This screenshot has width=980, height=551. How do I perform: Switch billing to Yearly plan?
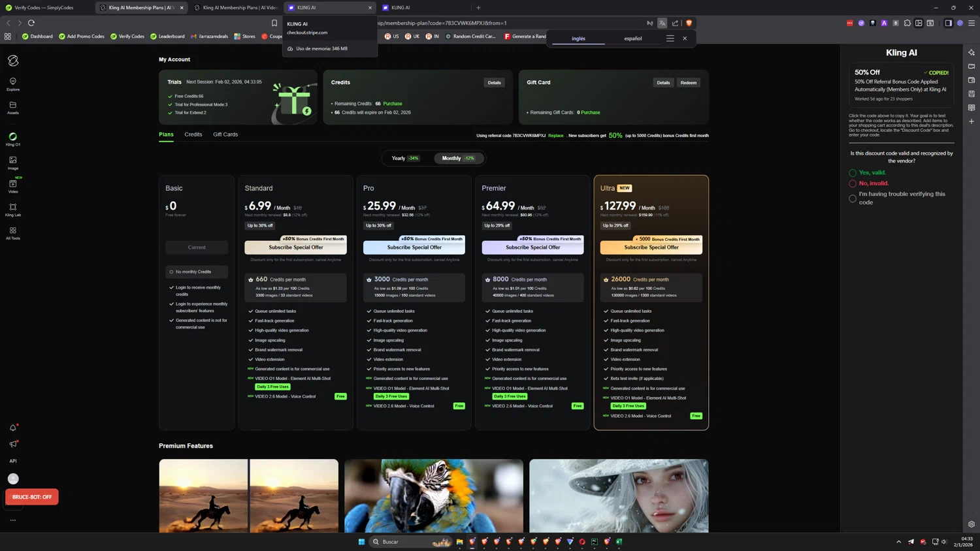[x=404, y=158]
